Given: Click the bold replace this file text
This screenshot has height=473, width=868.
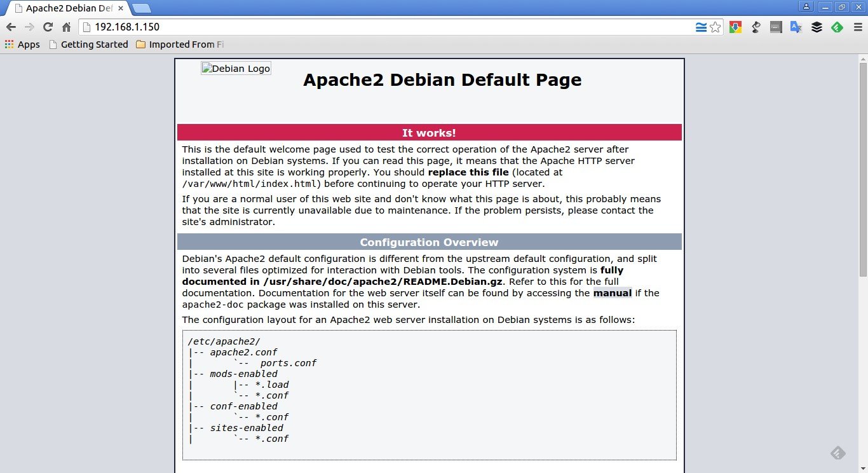Looking at the screenshot, I should (x=468, y=172).
